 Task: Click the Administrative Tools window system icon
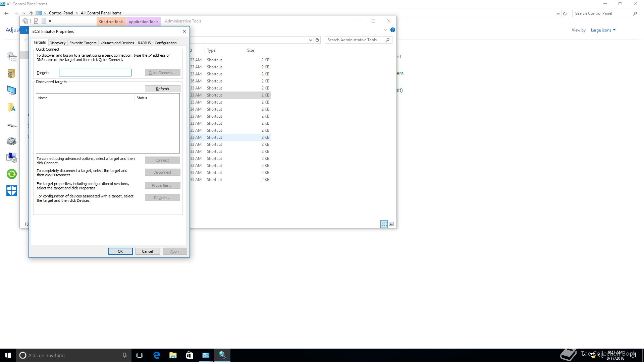point(25,21)
